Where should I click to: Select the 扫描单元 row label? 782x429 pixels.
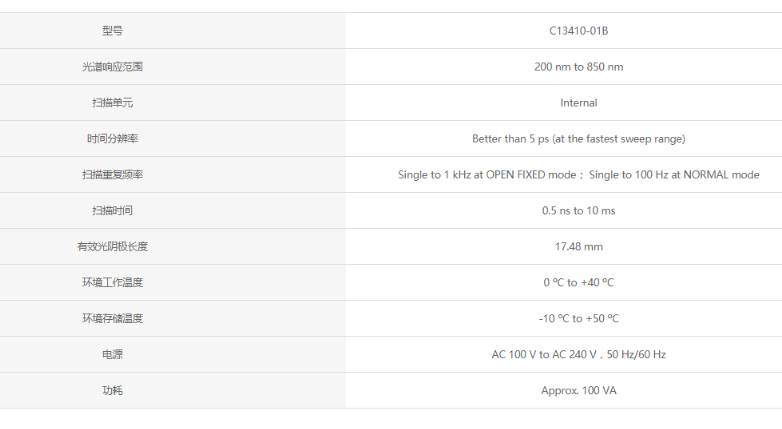pos(112,103)
